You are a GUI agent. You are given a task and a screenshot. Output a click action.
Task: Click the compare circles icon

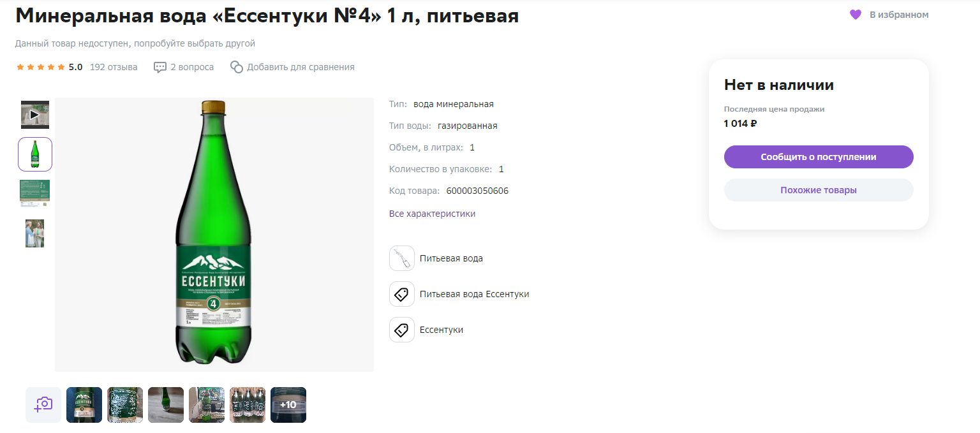point(237,67)
